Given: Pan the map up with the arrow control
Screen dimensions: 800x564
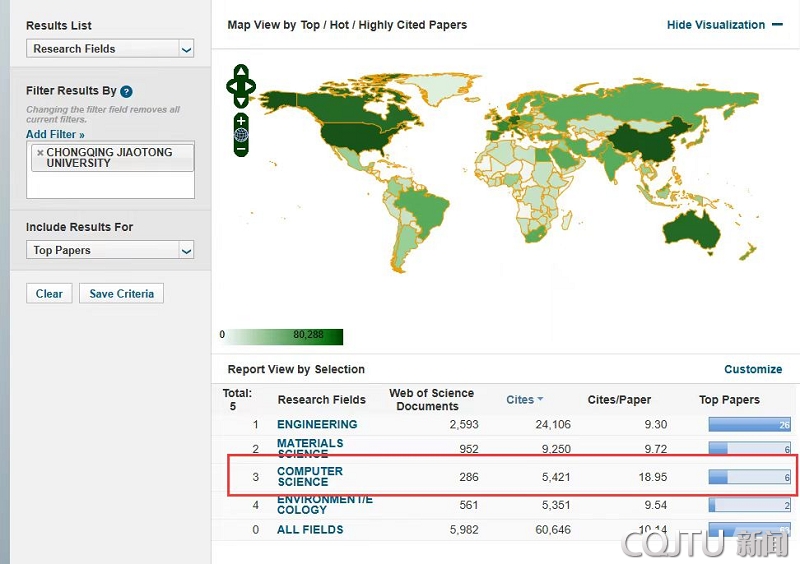Looking at the screenshot, I should (241, 71).
